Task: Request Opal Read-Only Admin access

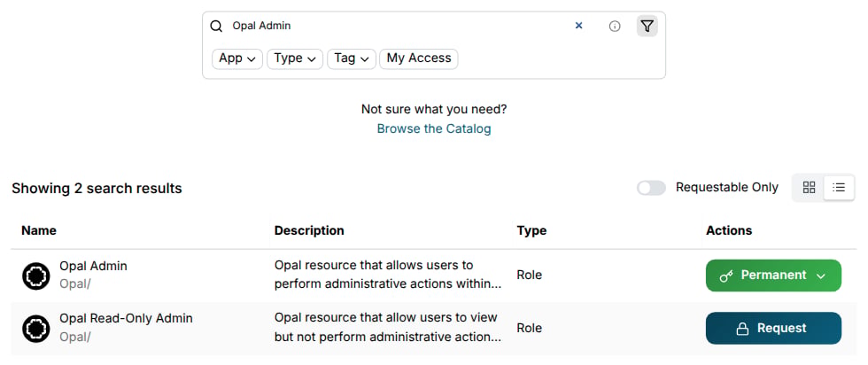Action: click(773, 328)
